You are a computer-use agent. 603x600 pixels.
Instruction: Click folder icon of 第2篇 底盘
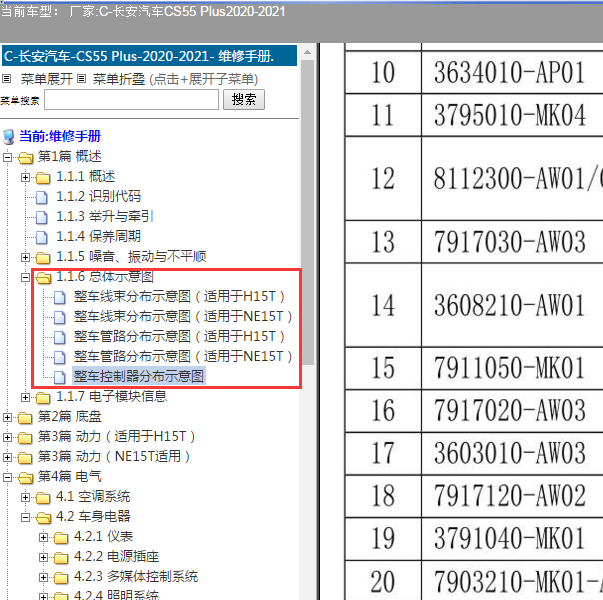pos(25,417)
